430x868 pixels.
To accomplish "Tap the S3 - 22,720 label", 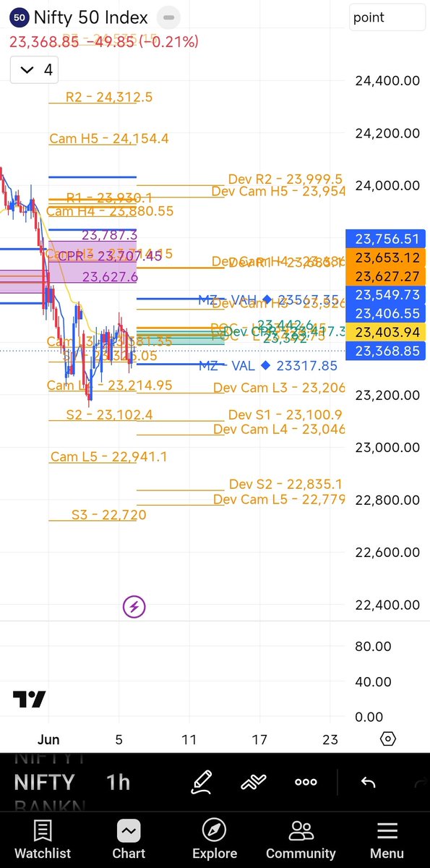I will pyautogui.click(x=109, y=515).
